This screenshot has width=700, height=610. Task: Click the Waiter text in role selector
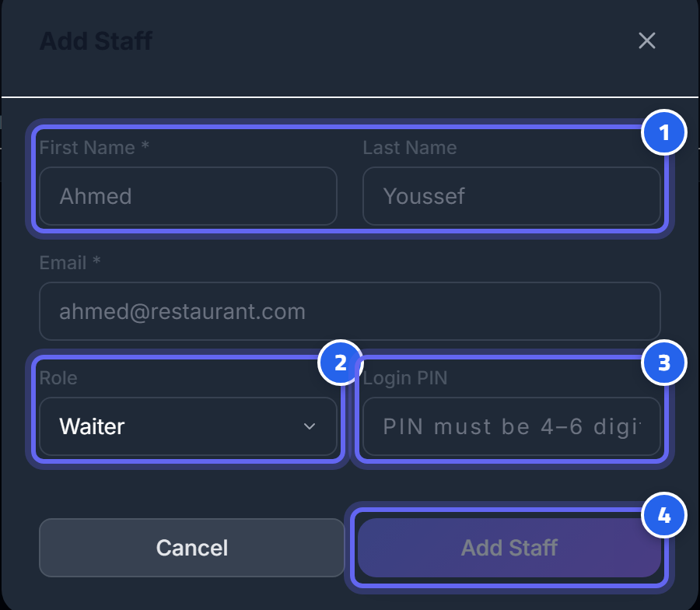click(x=92, y=426)
